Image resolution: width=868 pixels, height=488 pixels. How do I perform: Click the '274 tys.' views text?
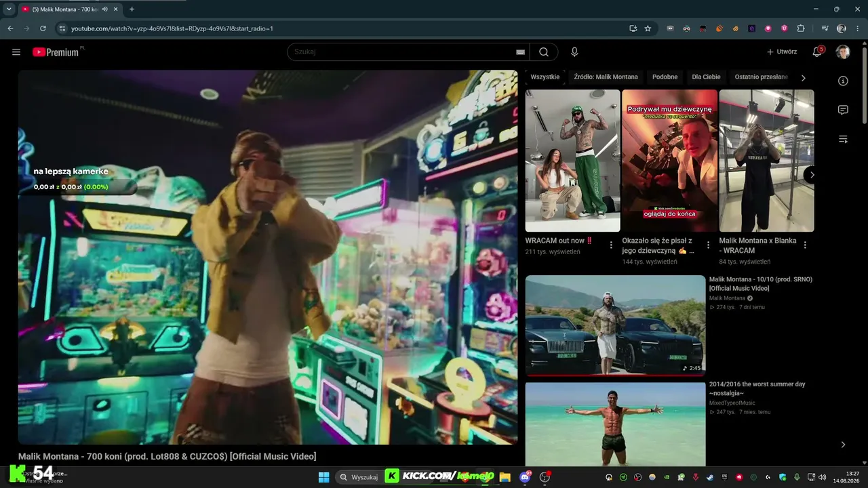(726, 308)
